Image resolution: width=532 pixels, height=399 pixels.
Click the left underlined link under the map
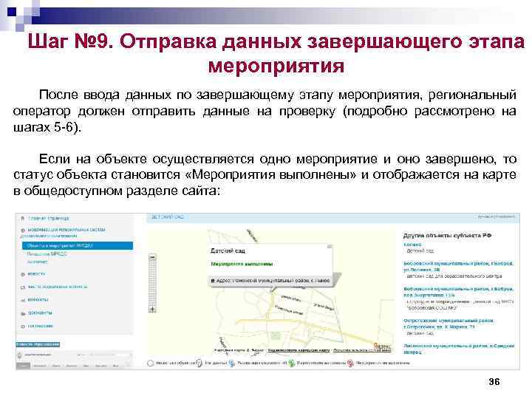pyautogui.click(x=299, y=350)
